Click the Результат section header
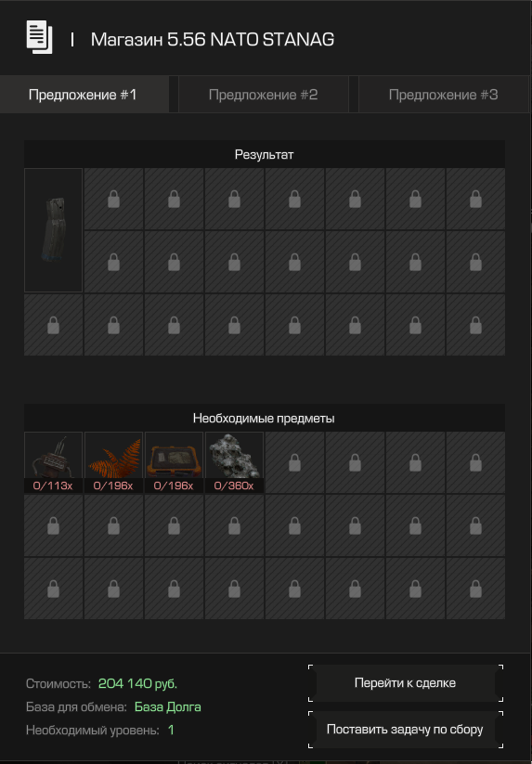The width and height of the screenshot is (532, 764). (x=265, y=154)
